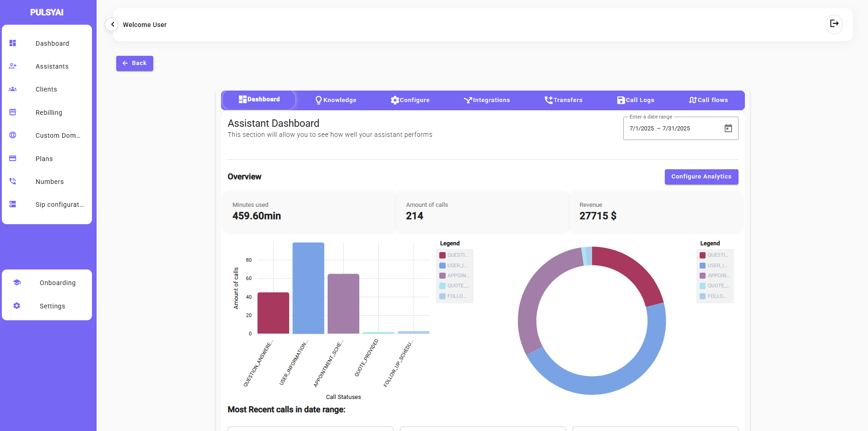Viewport: 868px width, 431px height.
Task: Toggle QUOTE_... entry in bar chart legend
Action: click(454, 286)
